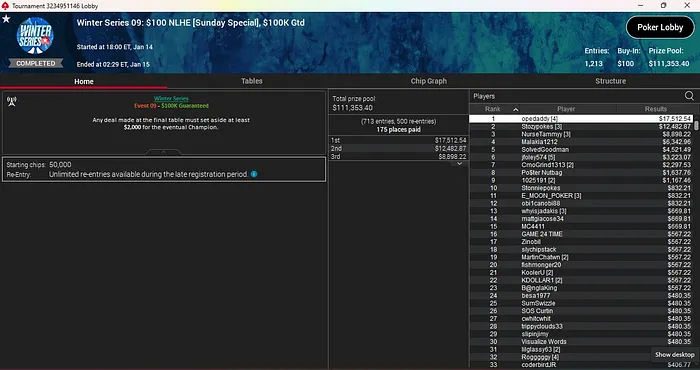This screenshot has height=370, width=700.
Task: Open the Chip Graph tab
Action: click(429, 81)
